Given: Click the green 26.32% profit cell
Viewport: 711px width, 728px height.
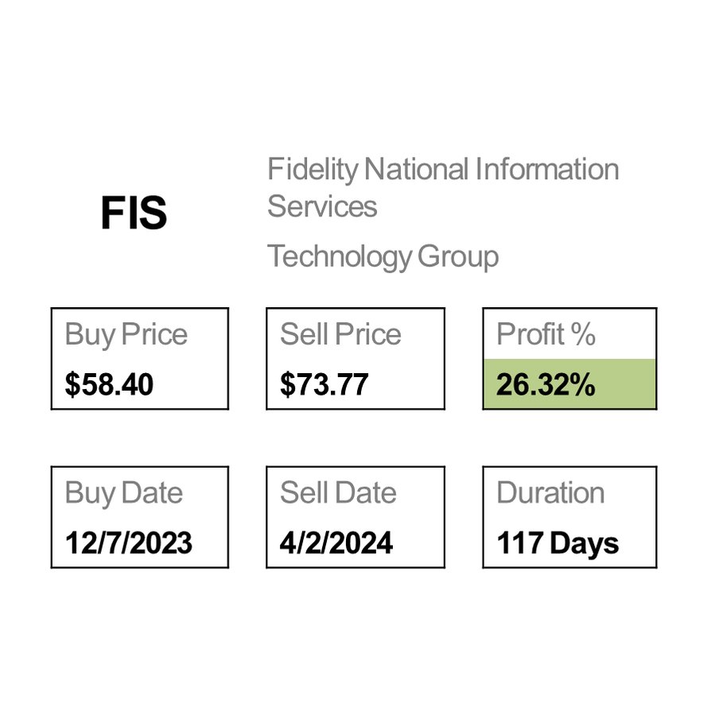Looking at the screenshot, I should pos(569,385).
